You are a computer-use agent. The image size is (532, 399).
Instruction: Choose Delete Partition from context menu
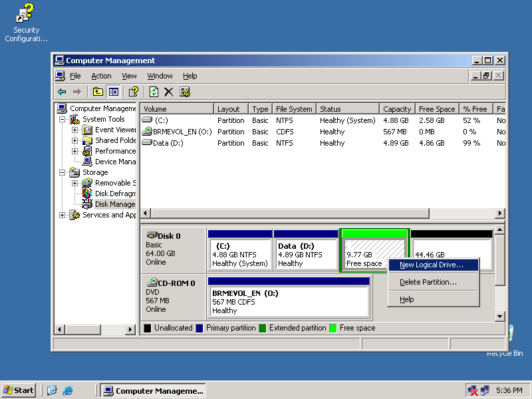coord(434,282)
